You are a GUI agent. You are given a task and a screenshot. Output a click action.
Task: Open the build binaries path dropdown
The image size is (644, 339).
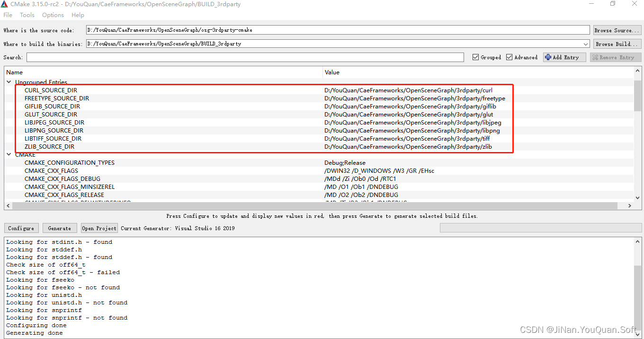pyautogui.click(x=586, y=44)
